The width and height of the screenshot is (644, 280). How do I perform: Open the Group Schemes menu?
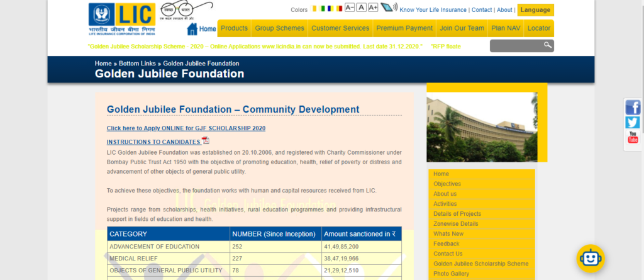279,28
